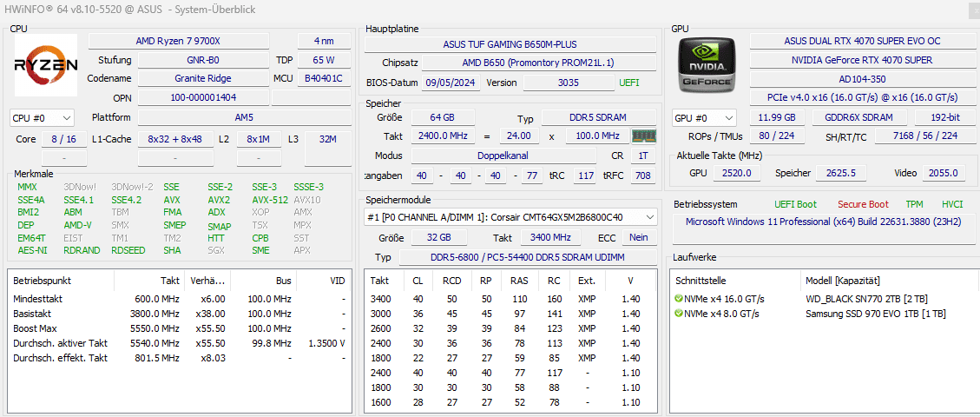Click the Samsung SSD 970 EVO 1TB drive entry
980x417 pixels.
click(875, 314)
